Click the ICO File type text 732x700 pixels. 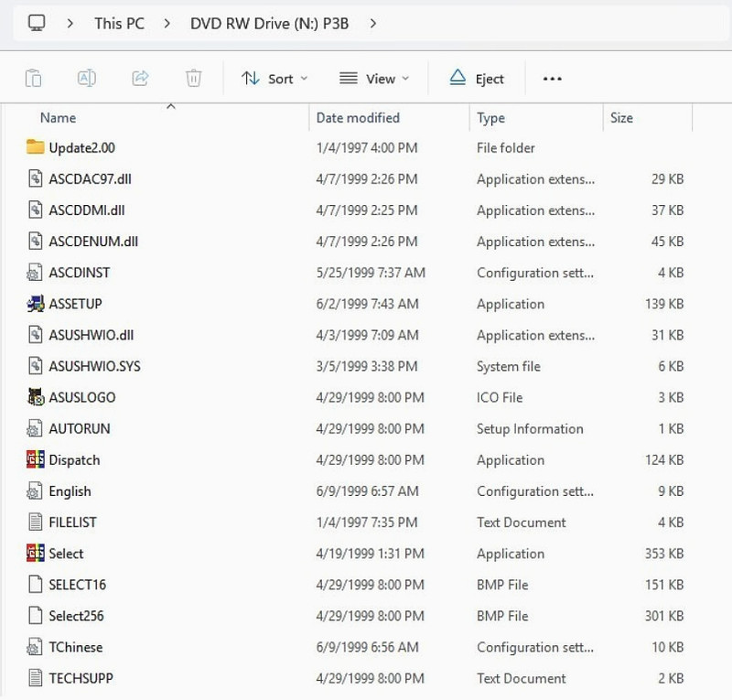(x=500, y=397)
